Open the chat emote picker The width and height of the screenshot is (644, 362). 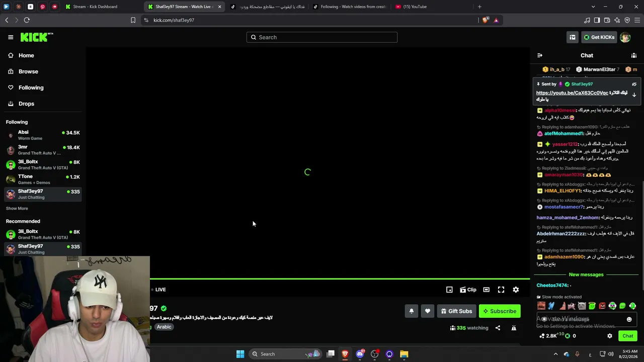(x=629, y=319)
